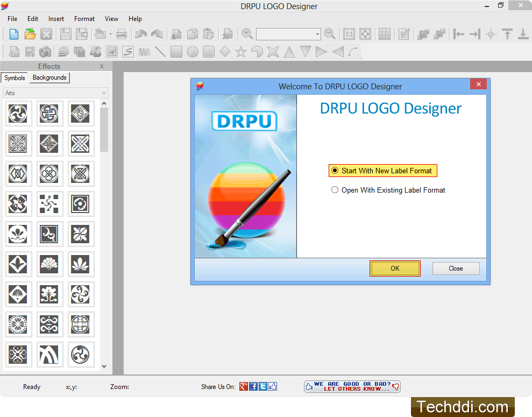Viewport: 532px width, 417px height.
Task: Click the Google Plus share icon
Action: click(243, 386)
